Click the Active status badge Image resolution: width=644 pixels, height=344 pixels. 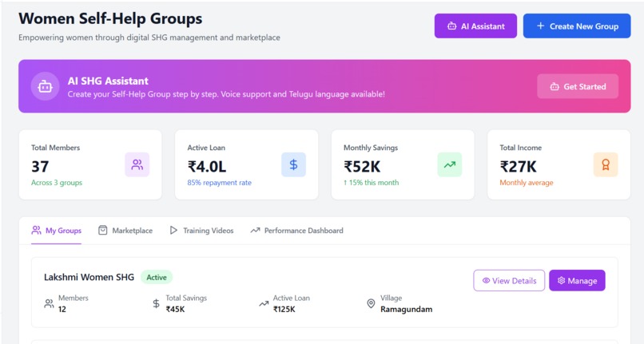pyautogui.click(x=157, y=278)
